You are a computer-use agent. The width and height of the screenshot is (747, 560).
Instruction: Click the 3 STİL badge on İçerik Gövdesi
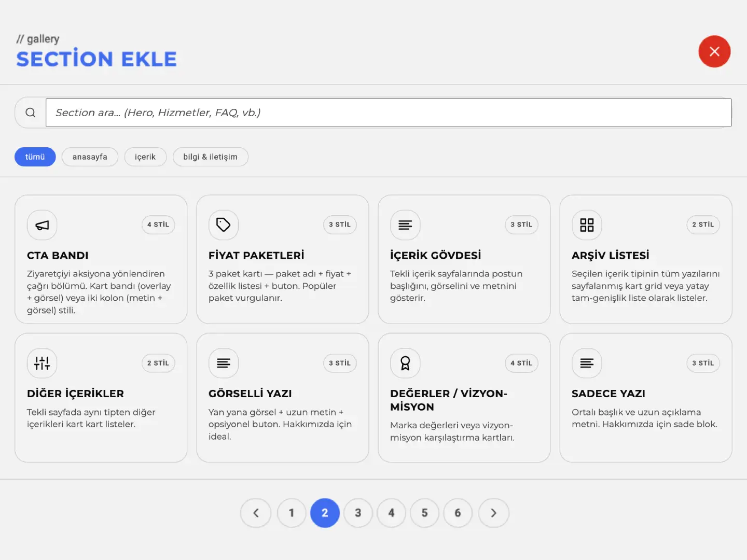(x=521, y=225)
